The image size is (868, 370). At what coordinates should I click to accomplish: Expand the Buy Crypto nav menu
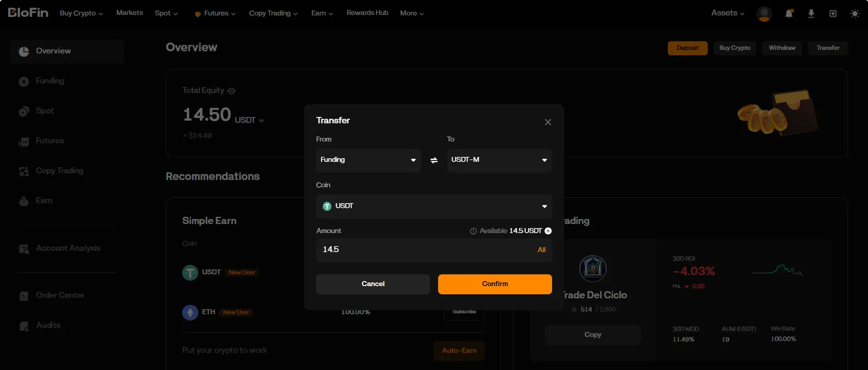tap(81, 13)
